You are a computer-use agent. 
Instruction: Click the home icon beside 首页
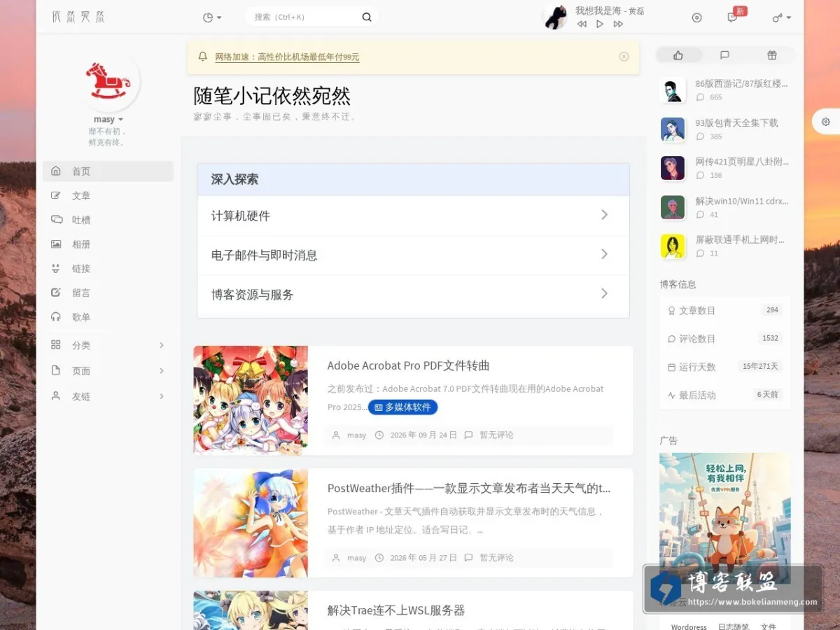[56, 171]
